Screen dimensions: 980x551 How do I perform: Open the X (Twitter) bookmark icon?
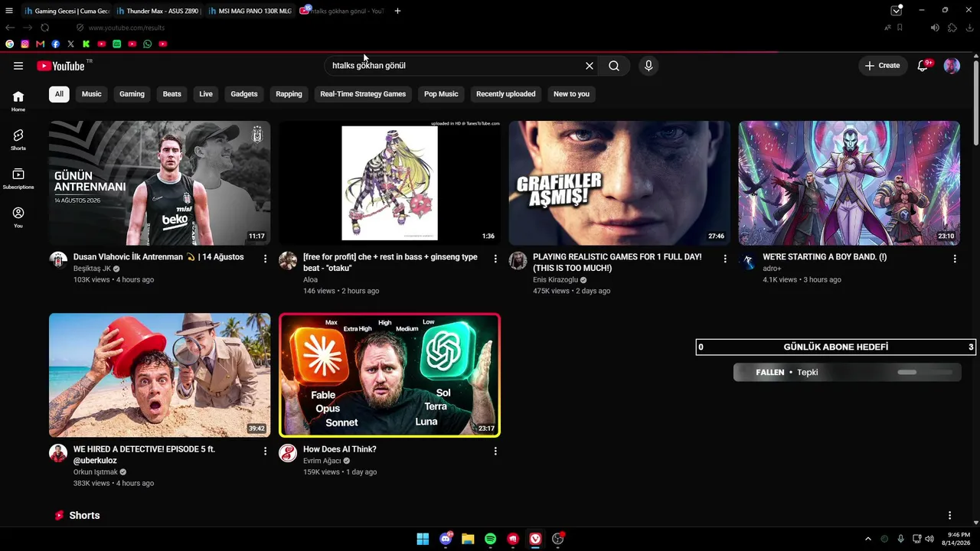70,44
